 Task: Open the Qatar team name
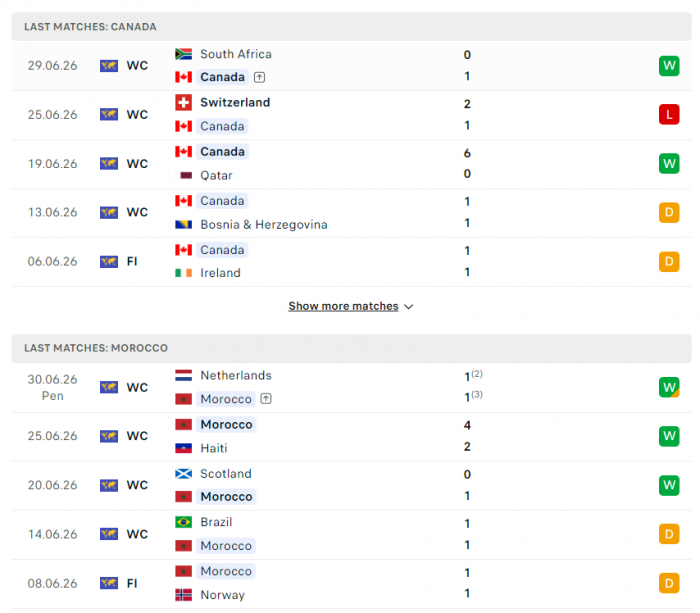(216, 175)
